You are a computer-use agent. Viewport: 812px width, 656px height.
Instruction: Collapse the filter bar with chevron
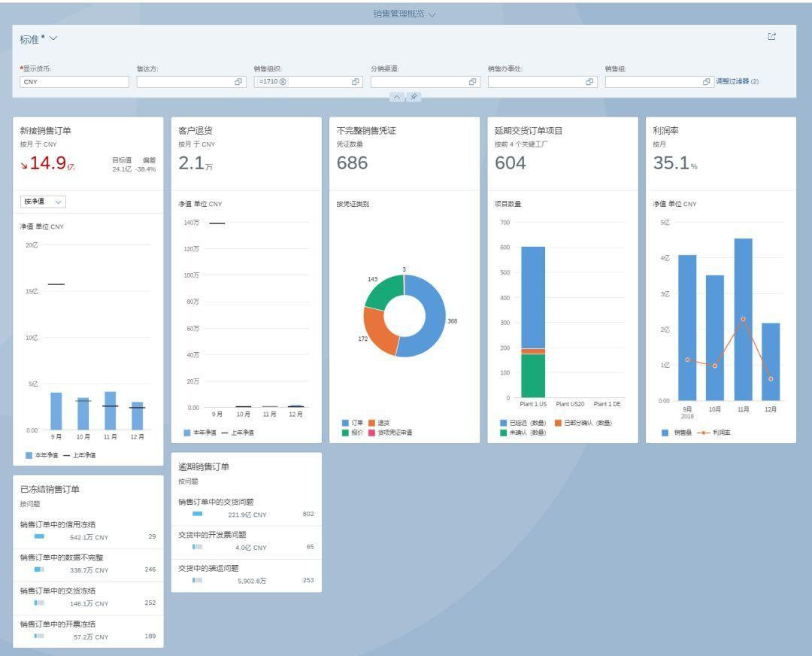click(397, 97)
